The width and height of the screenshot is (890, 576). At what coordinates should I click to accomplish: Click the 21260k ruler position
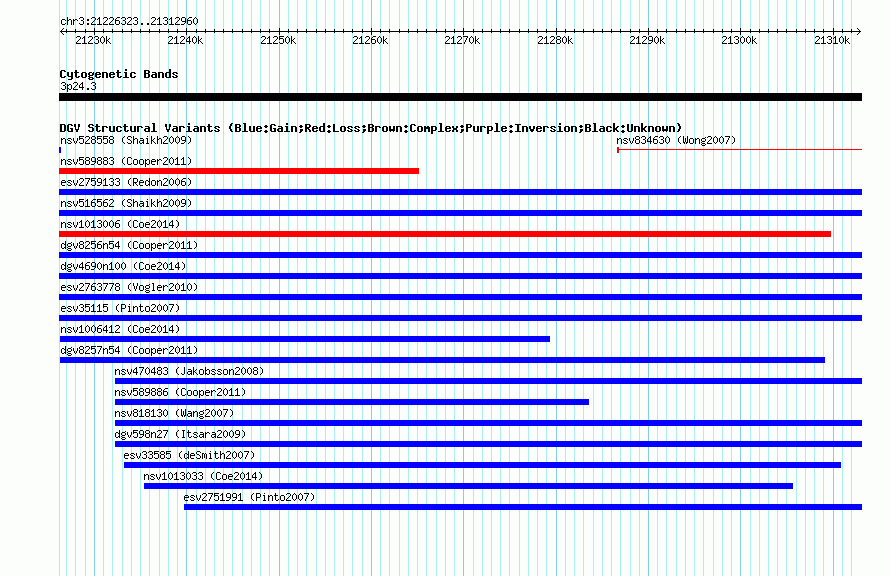[x=370, y=40]
